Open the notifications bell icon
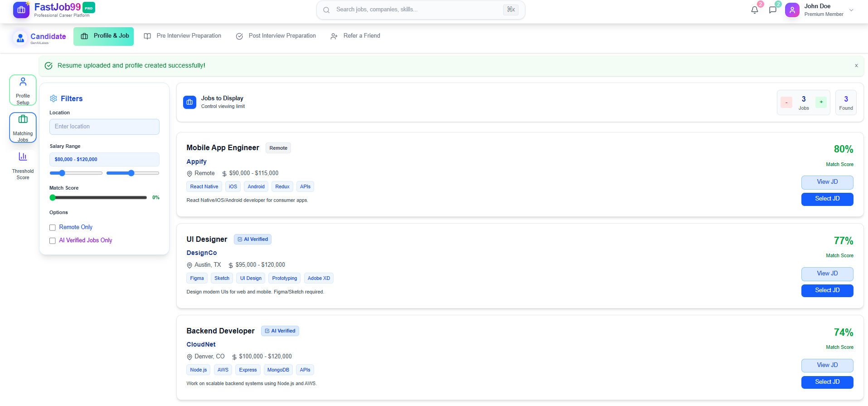This screenshot has width=868, height=406. [x=754, y=10]
